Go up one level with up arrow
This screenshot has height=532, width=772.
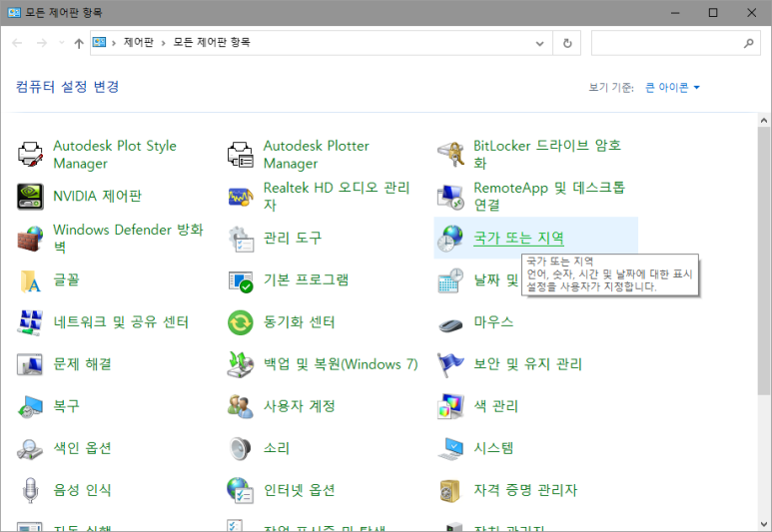[79, 43]
